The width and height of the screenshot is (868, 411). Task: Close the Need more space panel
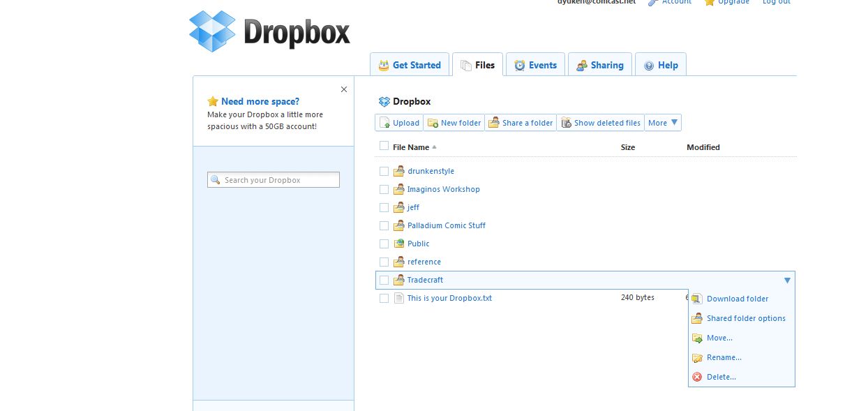343,89
